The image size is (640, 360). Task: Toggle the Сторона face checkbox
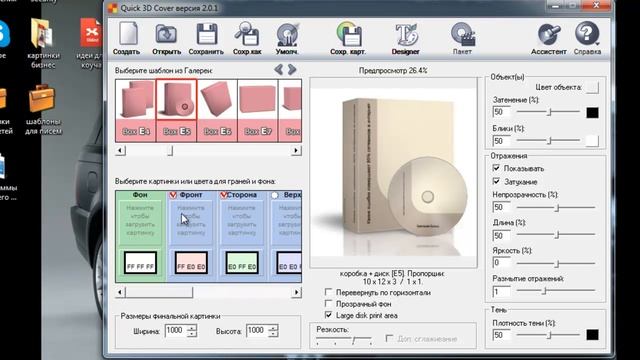(x=223, y=195)
